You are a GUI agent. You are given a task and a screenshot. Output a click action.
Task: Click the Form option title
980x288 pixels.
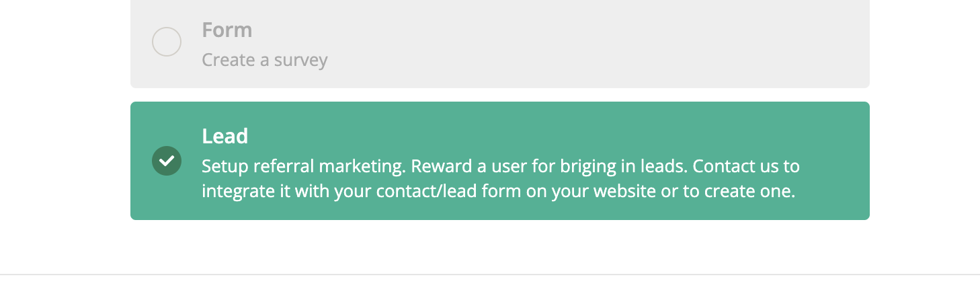click(x=227, y=30)
